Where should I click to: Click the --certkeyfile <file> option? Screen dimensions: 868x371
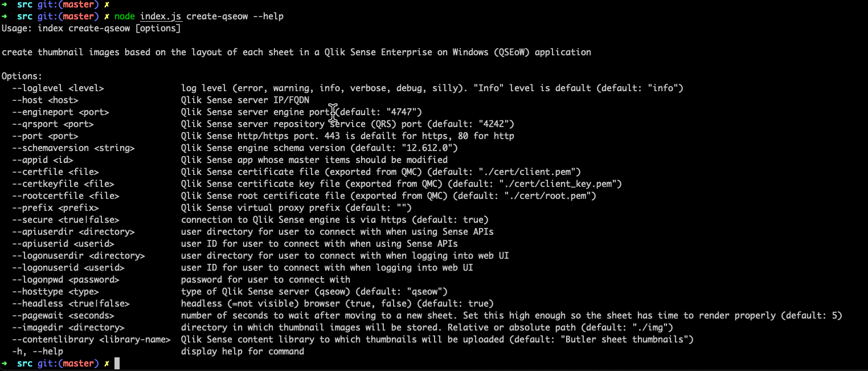click(63, 184)
